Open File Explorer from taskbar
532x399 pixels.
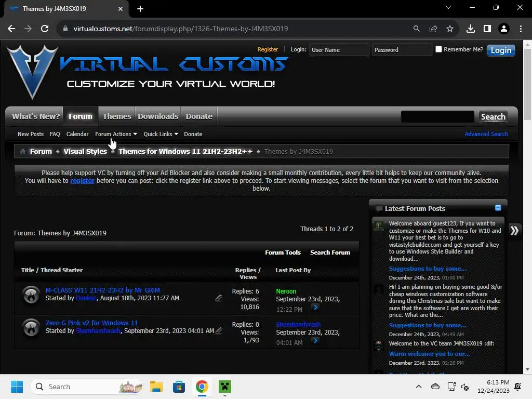tap(156, 387)
